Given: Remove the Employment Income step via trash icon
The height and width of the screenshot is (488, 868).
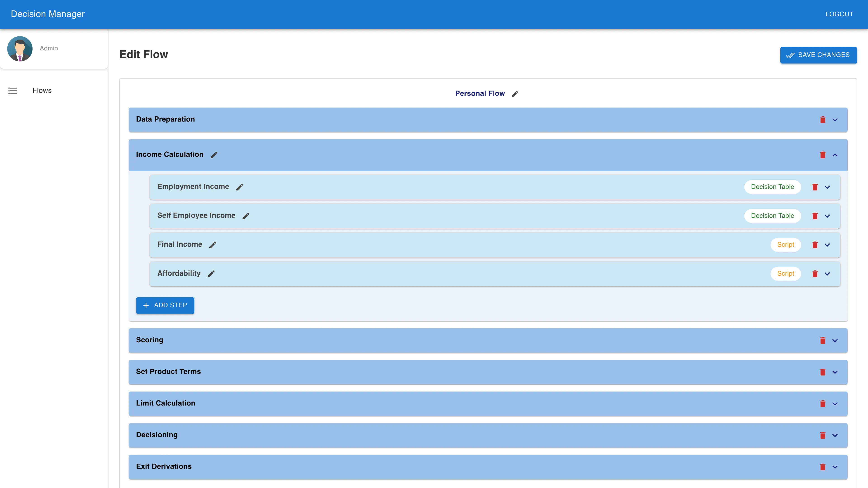Looking at the screenshot, I should [x=815, y=187].
